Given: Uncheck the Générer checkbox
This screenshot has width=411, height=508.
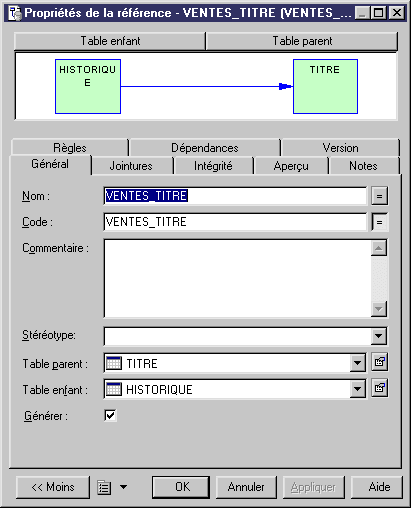Looking at the screenshot, I should [x=110, y=416].
